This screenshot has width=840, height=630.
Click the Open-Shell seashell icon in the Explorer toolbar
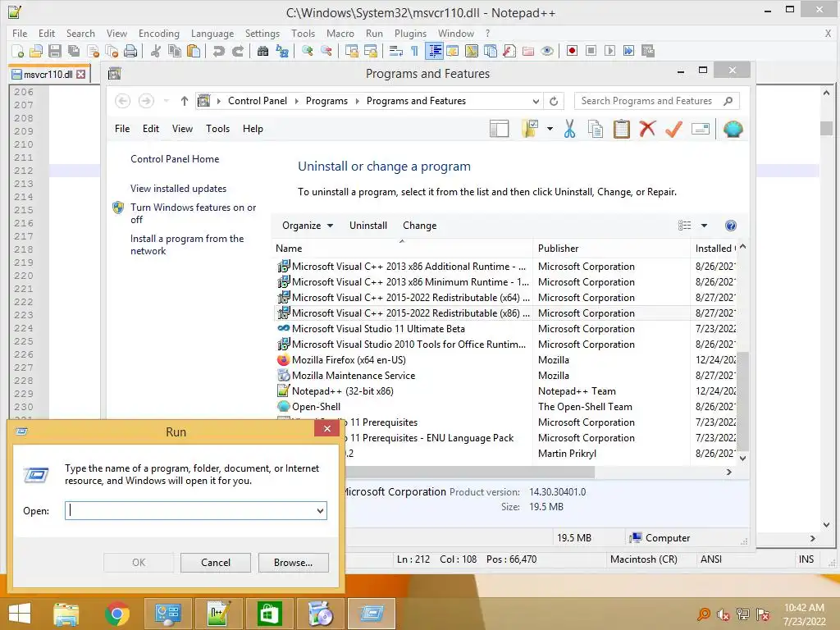733,129
